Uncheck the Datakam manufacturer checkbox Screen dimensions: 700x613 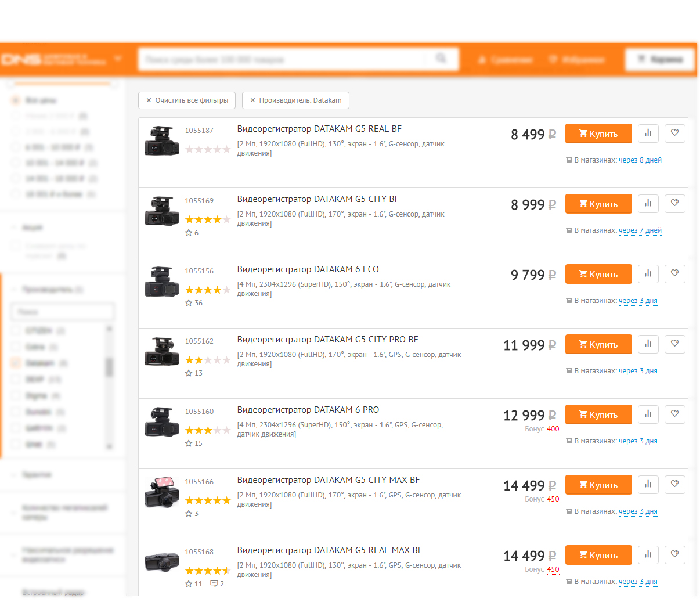click(x=16, y=363)
